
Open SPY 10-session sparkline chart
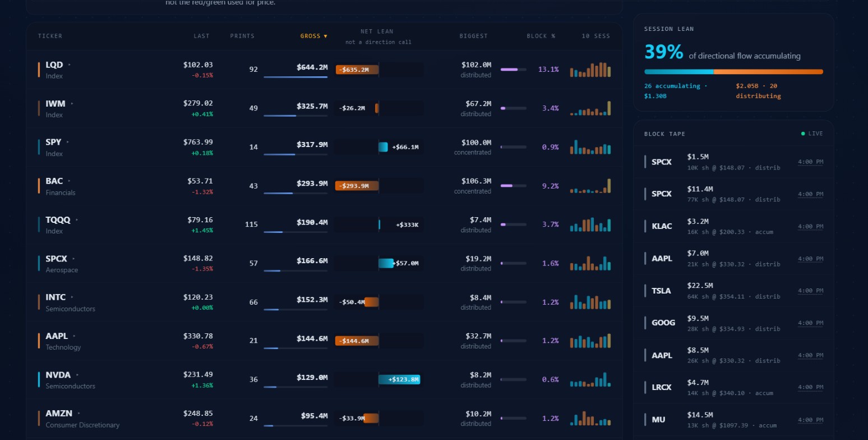point(590,147)
